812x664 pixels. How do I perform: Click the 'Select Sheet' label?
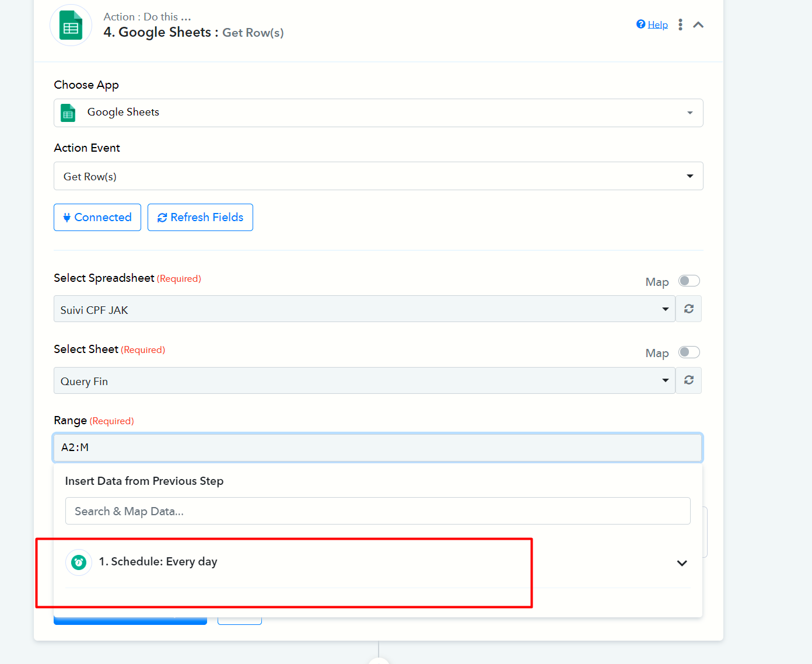[x=86, y=350]
